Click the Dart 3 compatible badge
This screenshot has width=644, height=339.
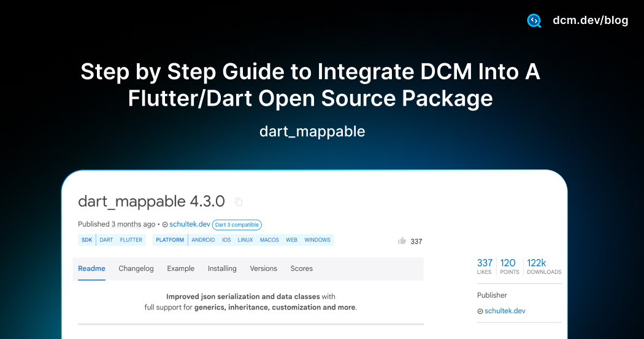coord(237,225)
